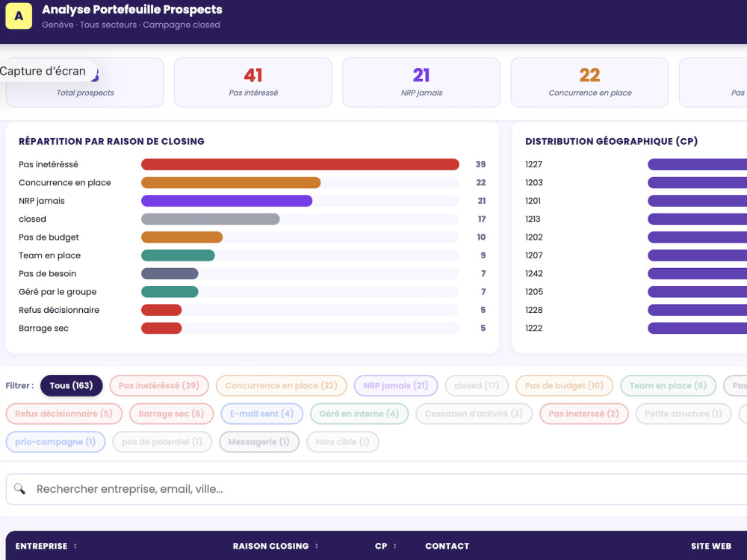Click the magnifier search icon
Viewport: 747px width, 560px height.
click(x=19, y=488)
